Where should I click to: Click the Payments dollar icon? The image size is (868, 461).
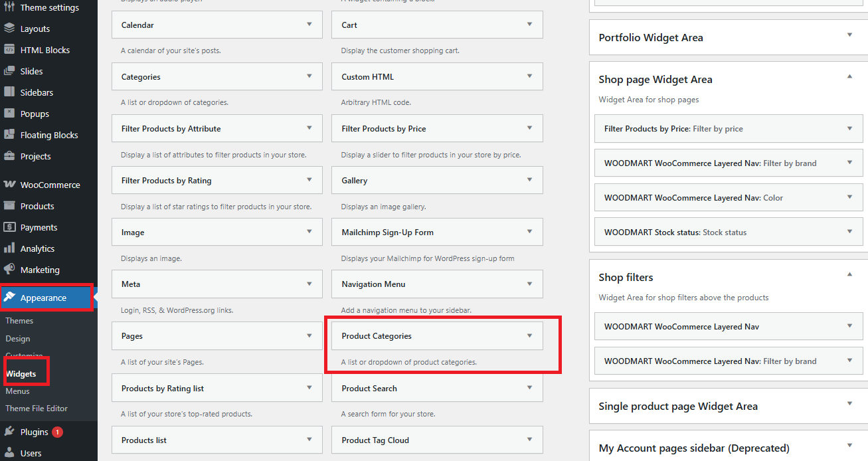[9, 227]
